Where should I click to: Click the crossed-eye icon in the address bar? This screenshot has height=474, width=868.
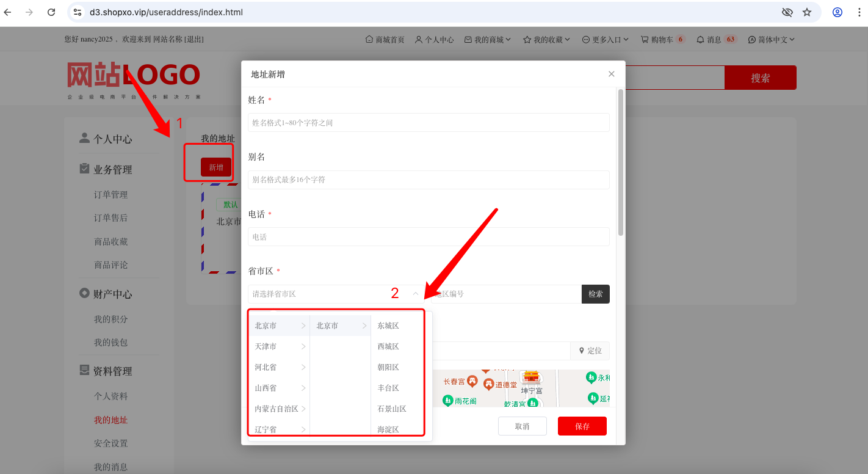point(787,12)
